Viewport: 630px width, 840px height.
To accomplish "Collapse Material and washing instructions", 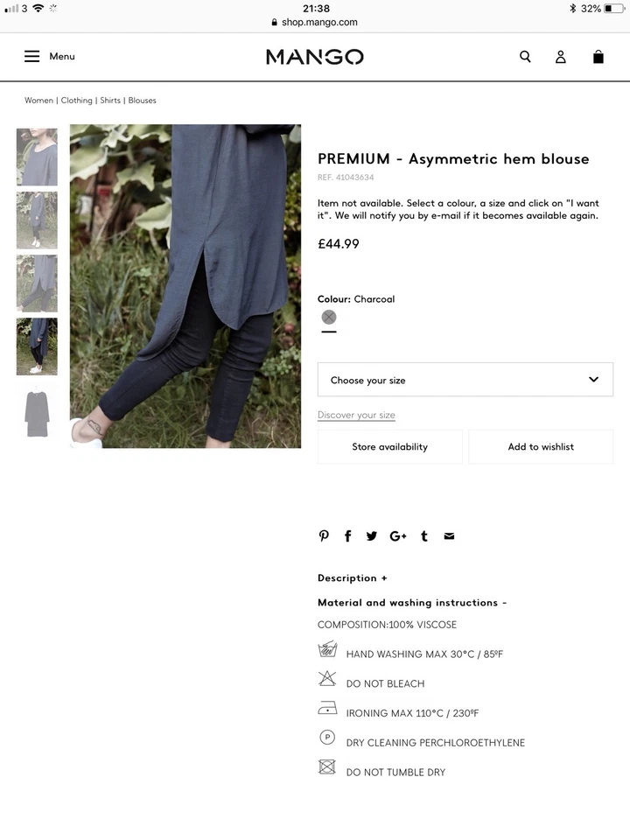I will pos(411,603).
